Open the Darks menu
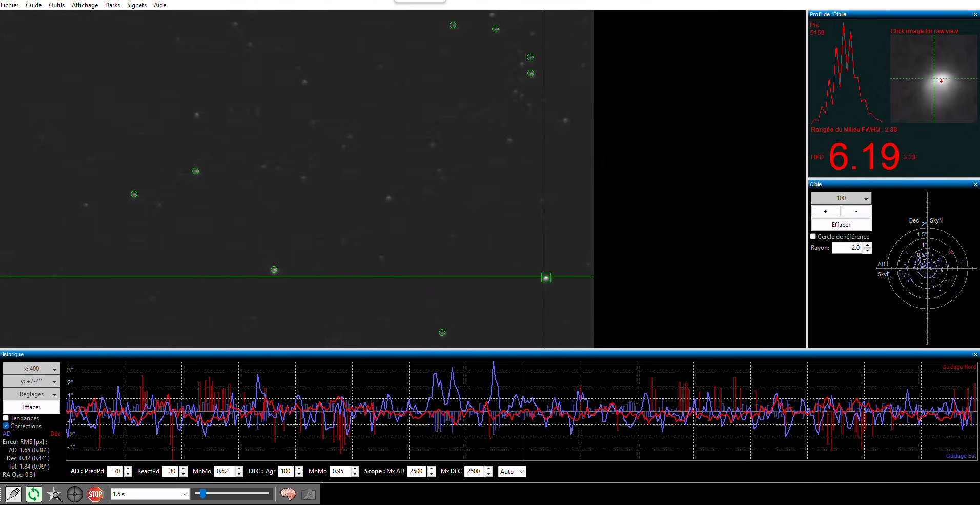This screenshot has height=505, width=980. tap(112, 5)
